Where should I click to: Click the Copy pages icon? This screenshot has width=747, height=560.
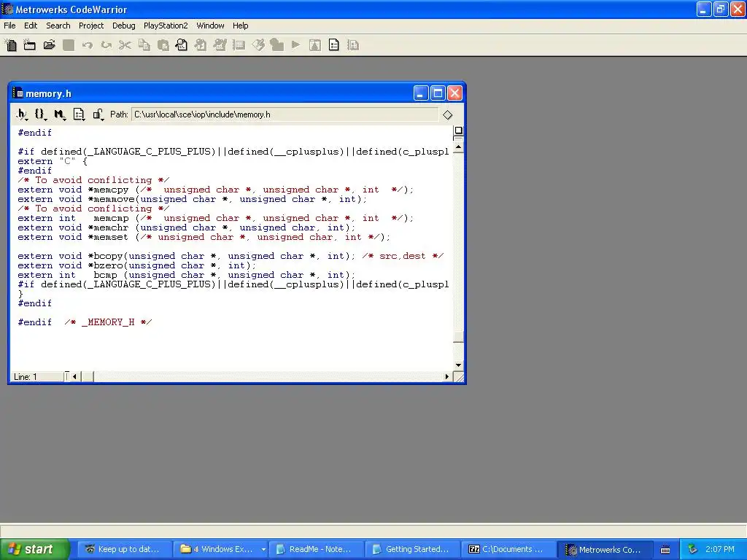point(144,45)
